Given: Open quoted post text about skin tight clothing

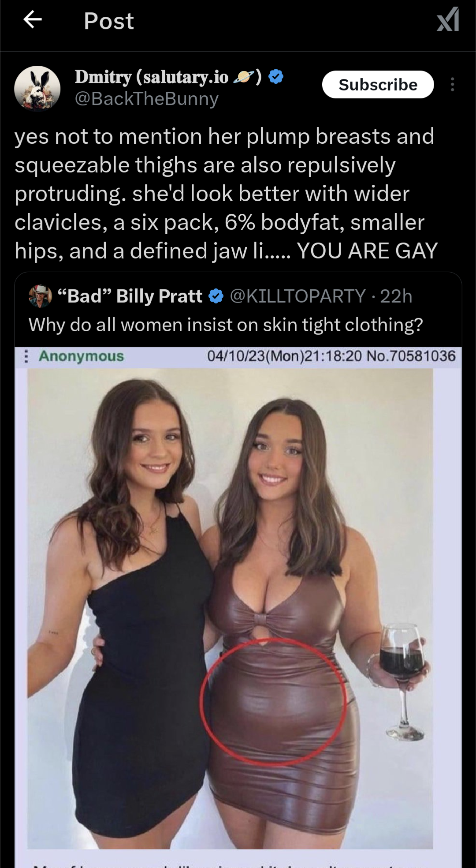Looking at the screenshot, I should tap(226, 325).
